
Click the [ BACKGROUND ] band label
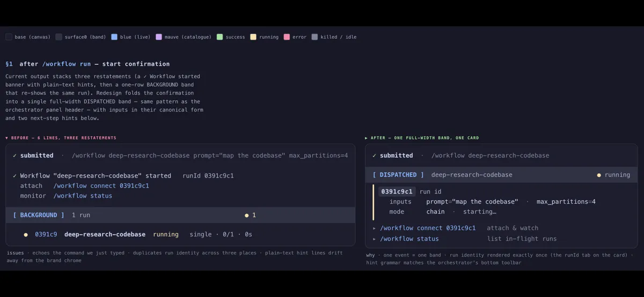39,215
